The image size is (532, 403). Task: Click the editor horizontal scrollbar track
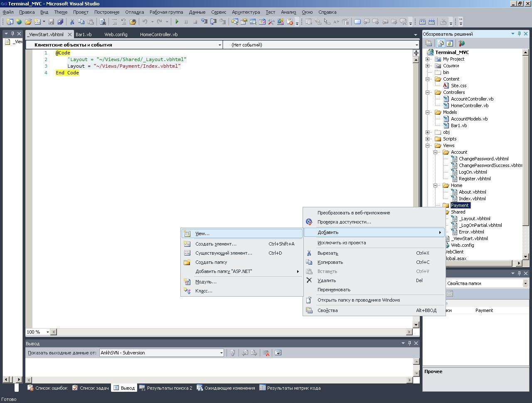pyautogui.click(x=232, y=332)
